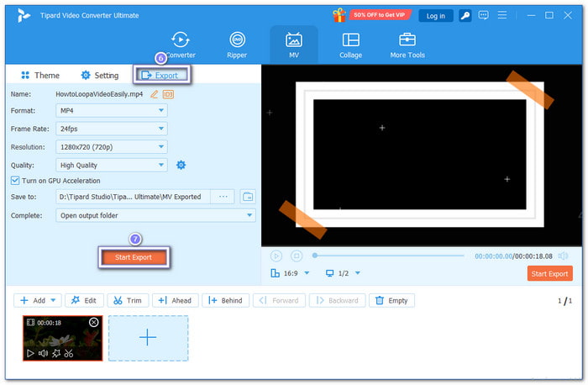
Task: Click the Start Export button in left panel
Action: pyautogui.click(x=134, y=257)
